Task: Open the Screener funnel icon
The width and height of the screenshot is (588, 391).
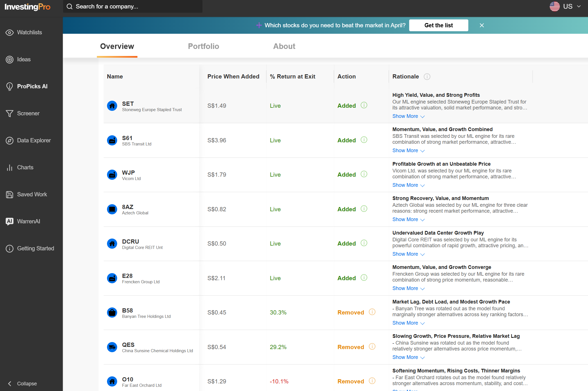Action: pyautogui.click(x=10, y=113)
